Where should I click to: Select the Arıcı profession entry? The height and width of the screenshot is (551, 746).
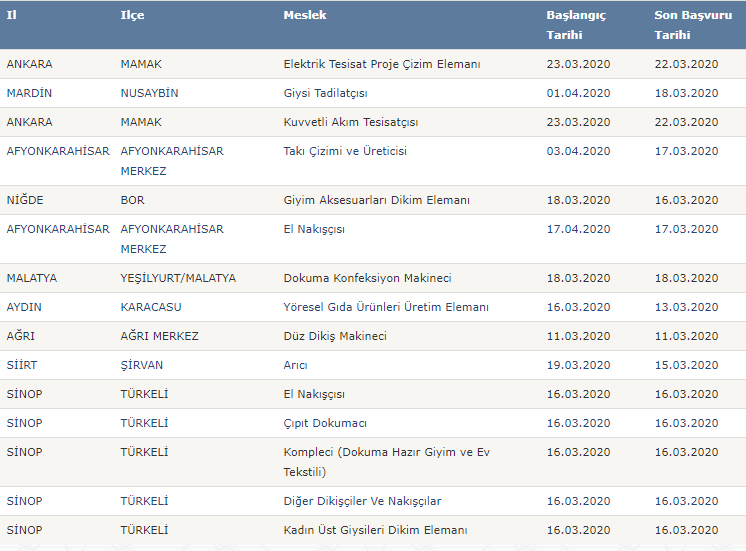[x=296, y=365]
